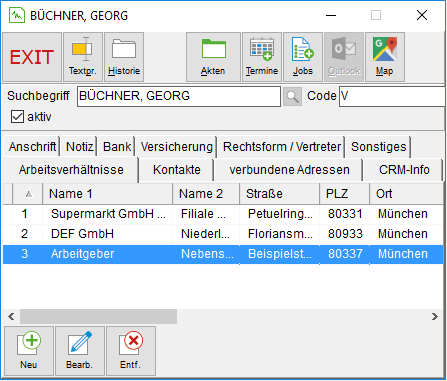This screenshot has width=447, height=381.
Task: Click the red EXIT button
Action: click(32, 57)
